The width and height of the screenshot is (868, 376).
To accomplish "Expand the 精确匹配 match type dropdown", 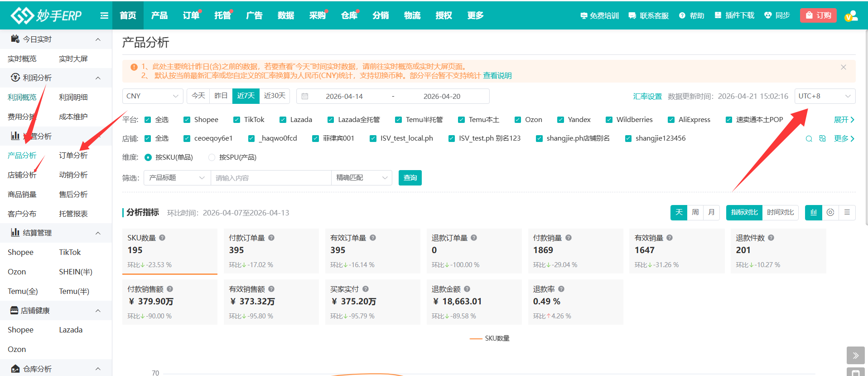I will [362, 178].
